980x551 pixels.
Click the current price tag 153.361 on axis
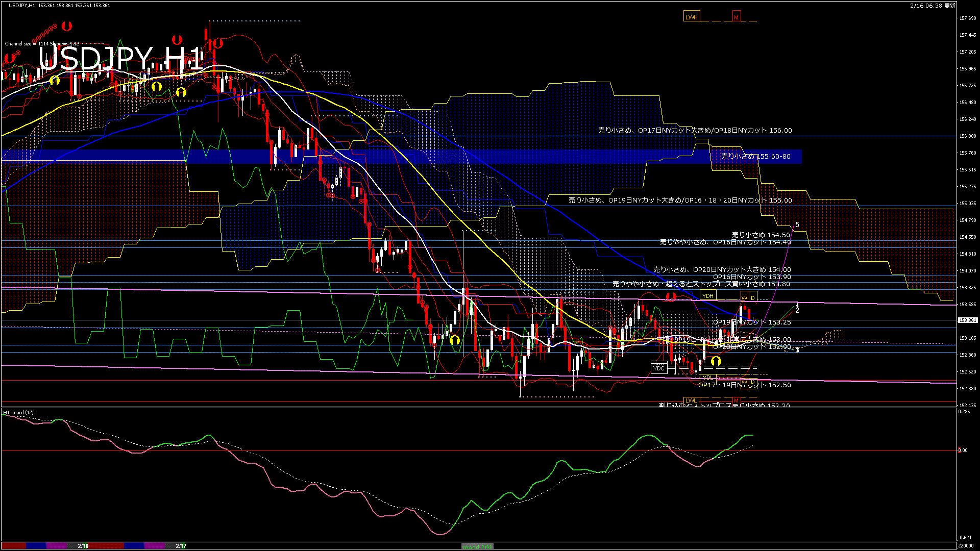(x=967, y=320)
